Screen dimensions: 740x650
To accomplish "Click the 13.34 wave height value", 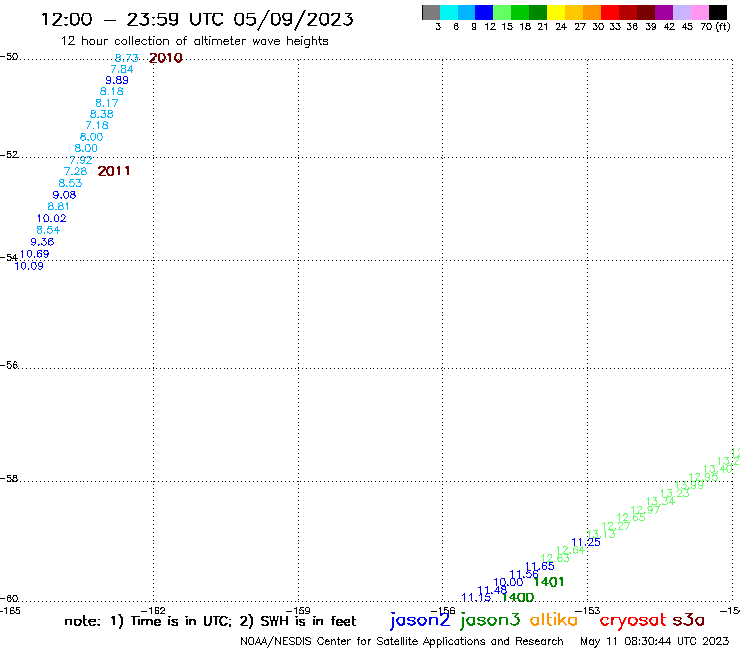I will (x=660, y=501).
